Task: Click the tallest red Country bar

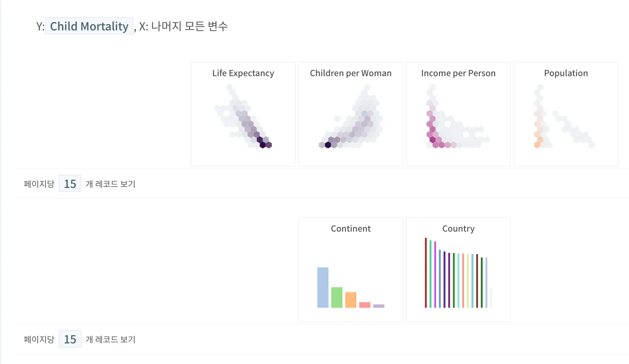Action: [426, 273]
